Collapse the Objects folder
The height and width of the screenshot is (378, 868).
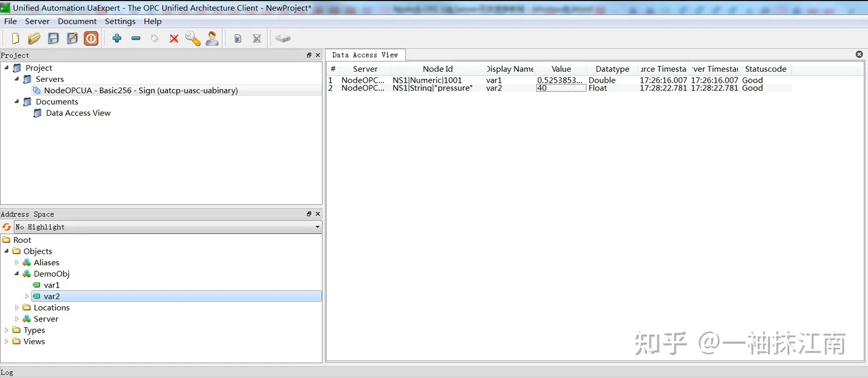coord(7,251)
